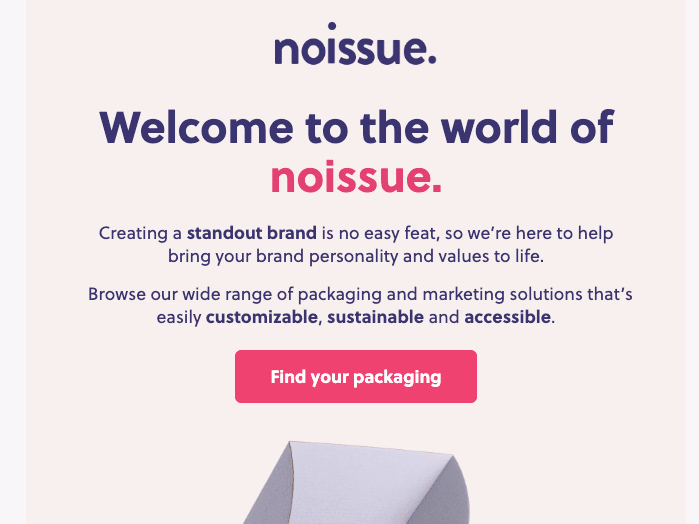This screenshot has width=699, height=524.
Task: Click the words Browse our wide range
Action: coord(169,295)
